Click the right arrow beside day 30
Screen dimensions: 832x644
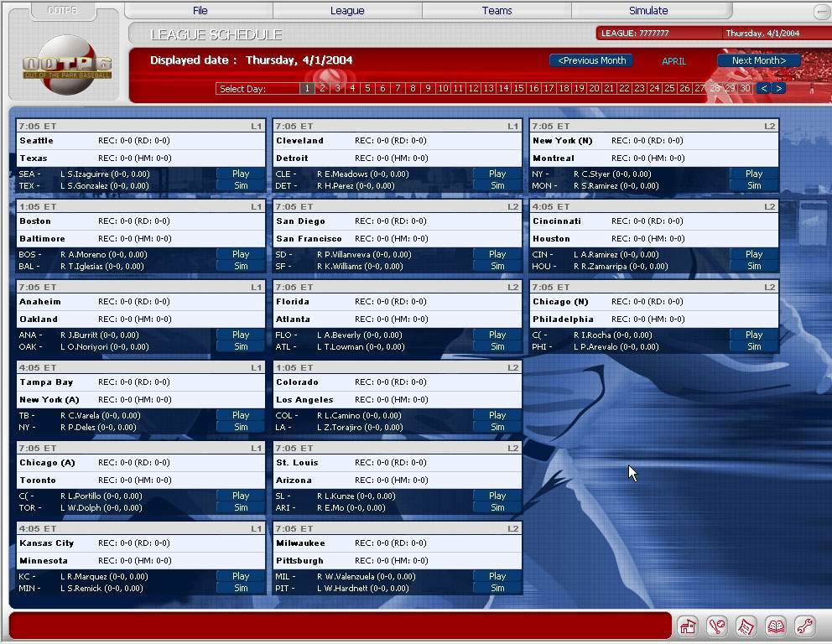pos(778,88)
